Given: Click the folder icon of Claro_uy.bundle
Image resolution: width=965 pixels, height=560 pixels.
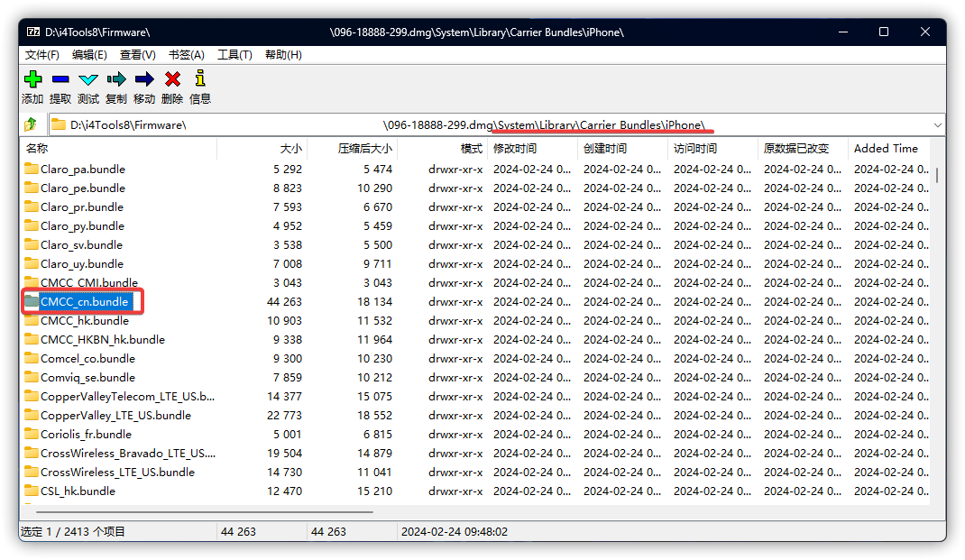Looking at the screenshot, I should [32, 263].
